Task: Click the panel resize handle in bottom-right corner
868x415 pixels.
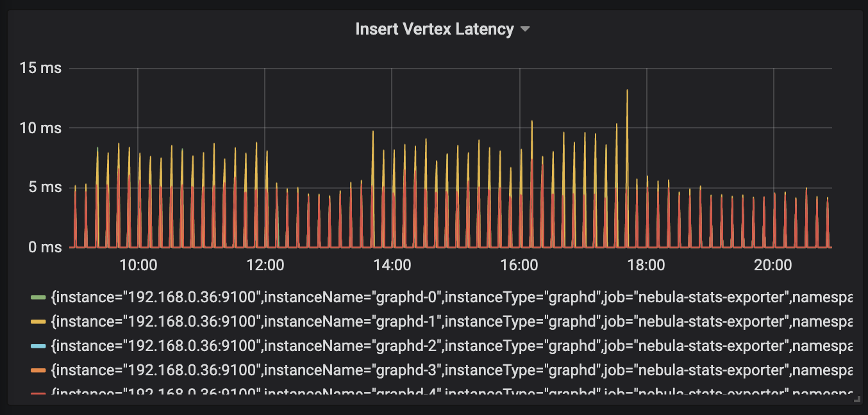Action: point(856,399)
